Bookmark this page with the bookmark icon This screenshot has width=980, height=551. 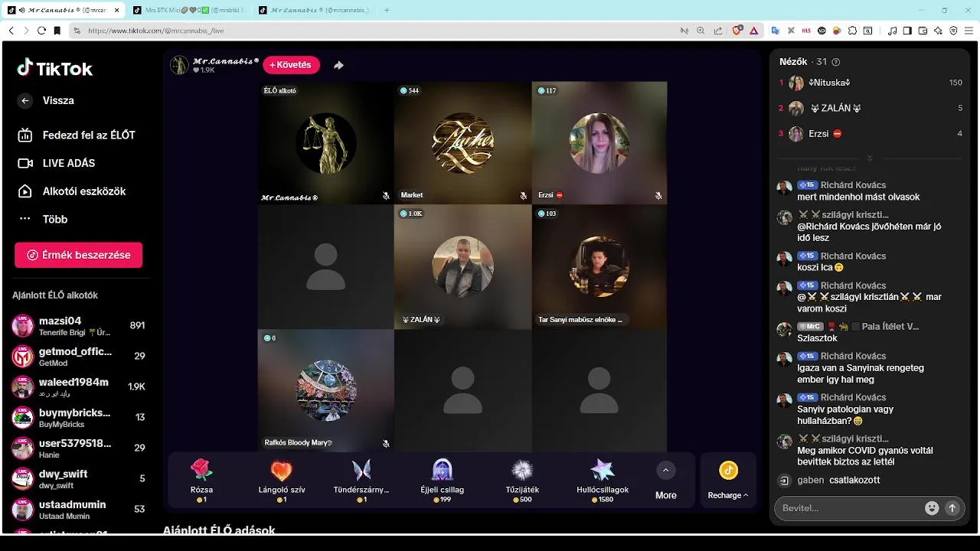(57, 31)
